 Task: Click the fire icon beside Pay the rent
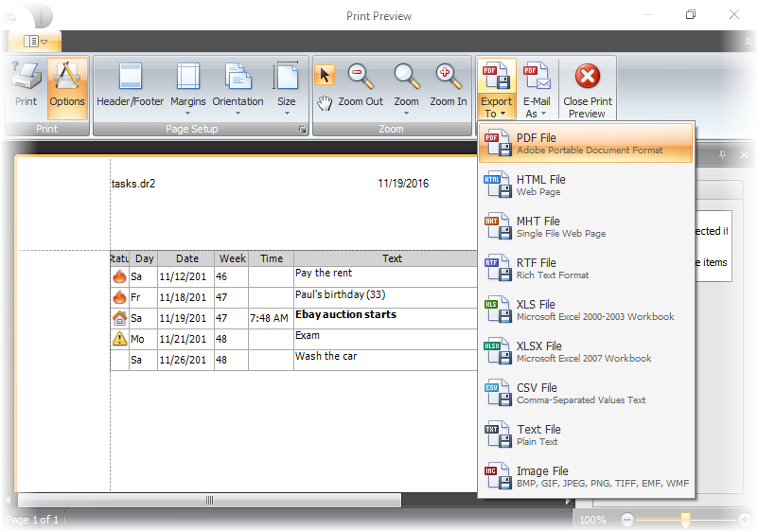119,276
